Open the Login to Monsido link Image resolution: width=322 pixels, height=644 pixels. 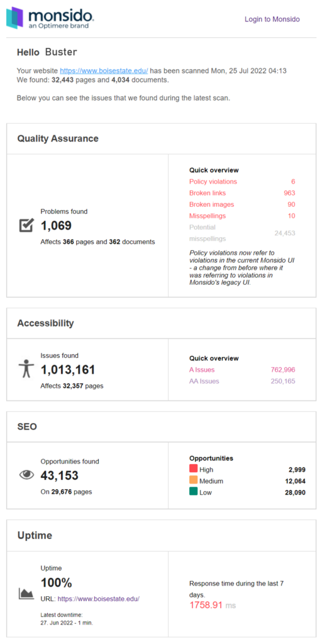(272, 19)
